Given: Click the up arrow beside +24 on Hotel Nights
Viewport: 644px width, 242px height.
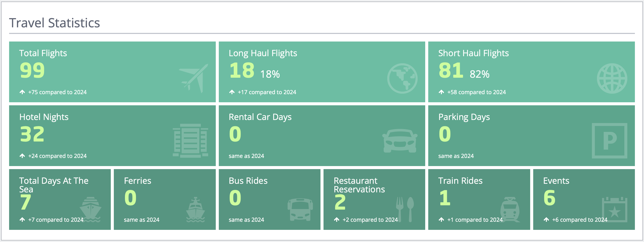Looking at the screenshot, I should pos(22,155).
